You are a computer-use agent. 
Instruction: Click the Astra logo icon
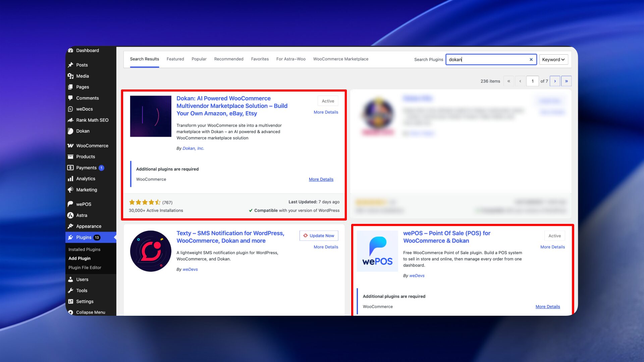click(x=70, y=216)
